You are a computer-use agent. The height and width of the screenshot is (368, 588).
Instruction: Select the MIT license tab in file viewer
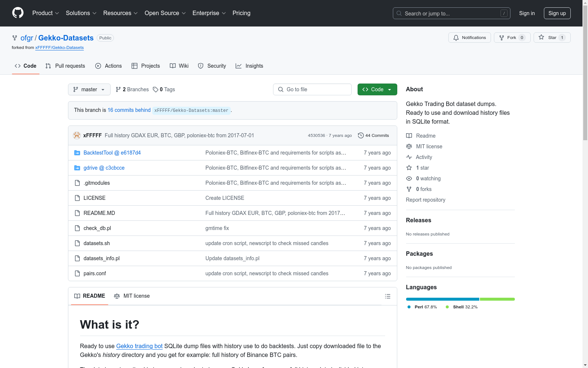point(132,296)
